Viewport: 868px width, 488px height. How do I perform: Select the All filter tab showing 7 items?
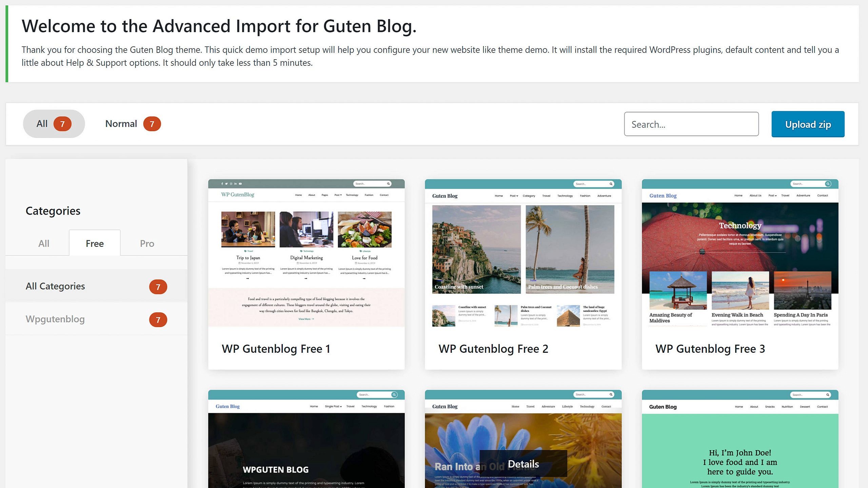pyautogui.click(x=53, y=123)
